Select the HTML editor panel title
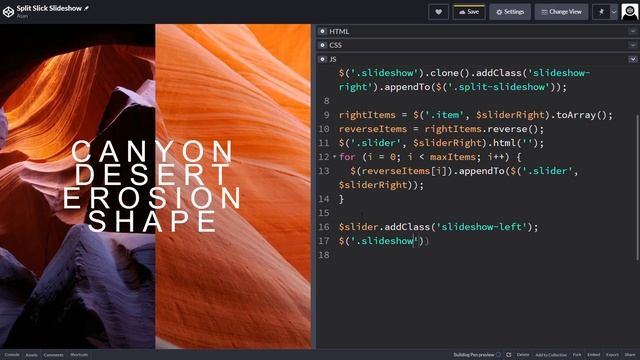This screenshot has height=360, width=640. click(339, 31)
